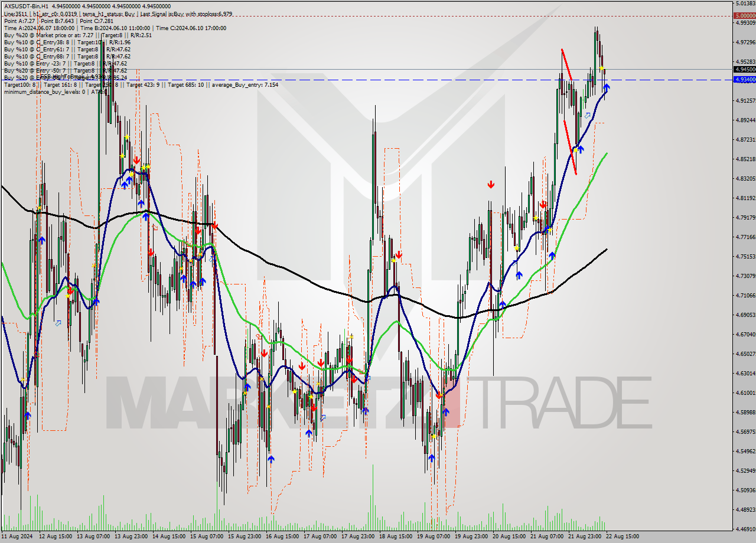The image size is (756, 543).
Task: Click the blue 4.93400 price level tag
Action: click(x=744, y=79)
